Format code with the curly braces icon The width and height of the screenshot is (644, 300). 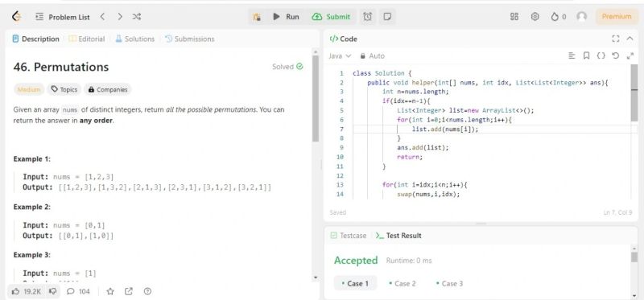pyautogui.click(x=601, y=55)
